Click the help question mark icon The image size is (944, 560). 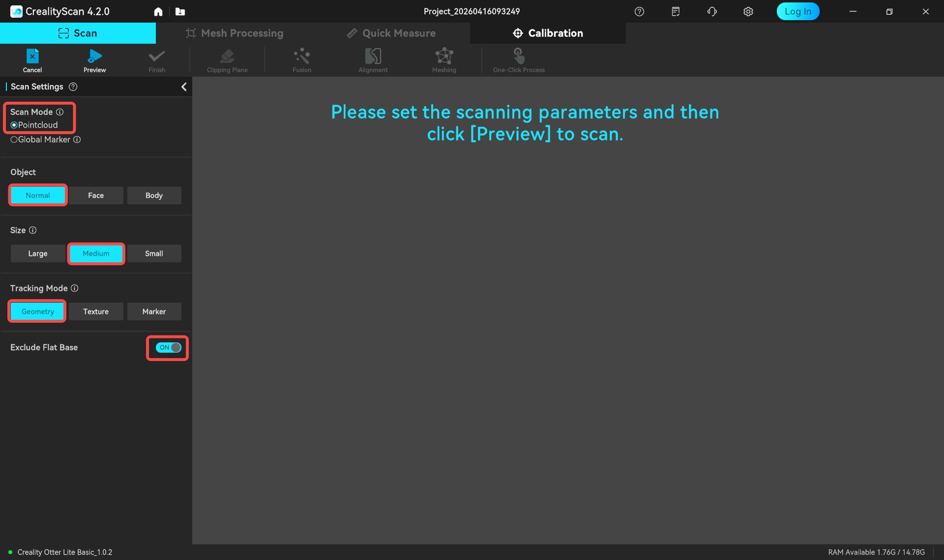point(639,11)
